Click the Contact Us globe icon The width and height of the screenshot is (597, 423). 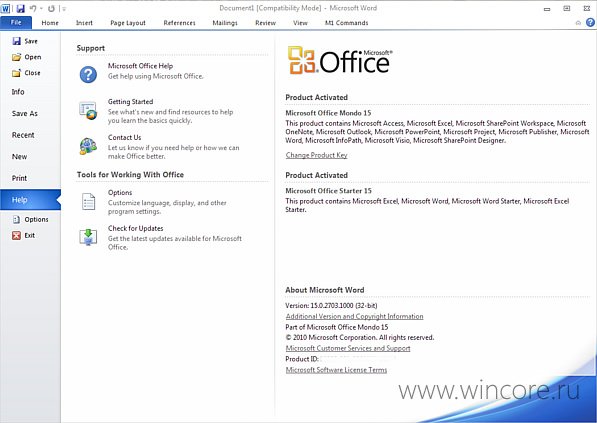coord(88,146)
